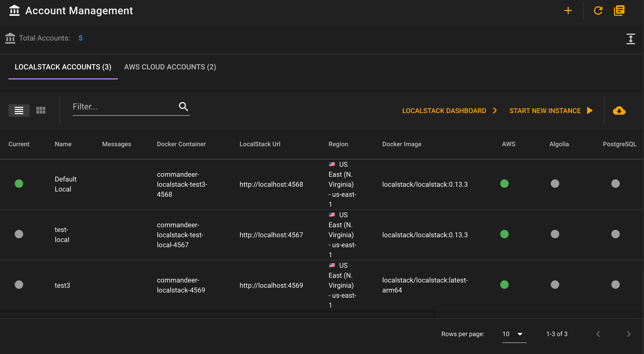The height and width of the screenshot is (354, 644).
Task: Click PostgreSQL status dot for test3
Action: point(616,285)
